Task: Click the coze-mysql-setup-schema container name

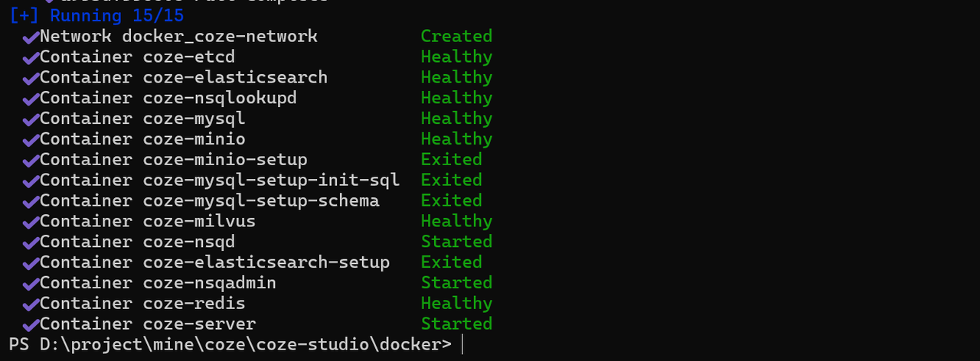Action: coord(261,200)
